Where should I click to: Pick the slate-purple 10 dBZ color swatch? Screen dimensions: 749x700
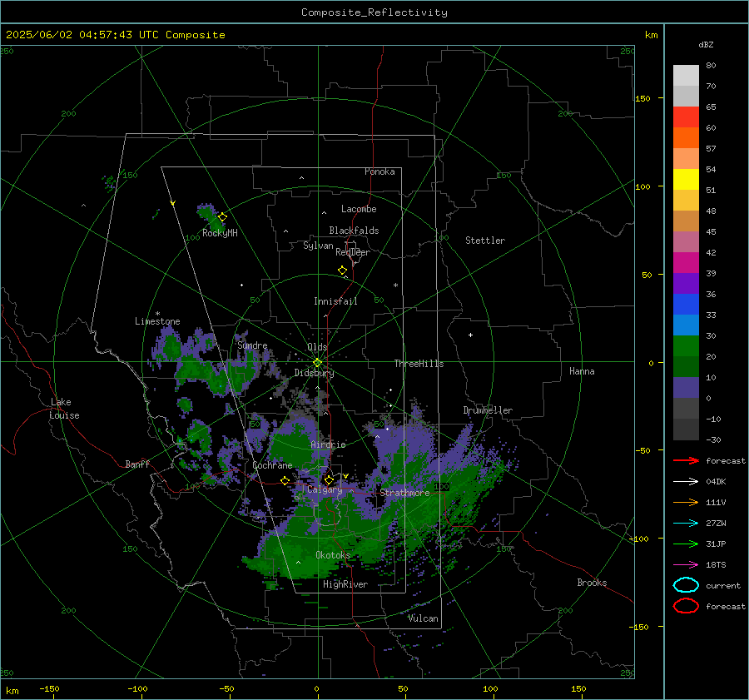coord(686,387)
